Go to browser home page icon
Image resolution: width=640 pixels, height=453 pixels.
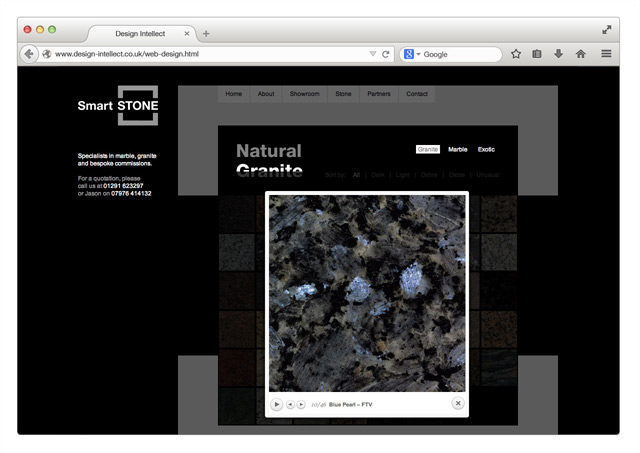(x=580, y=54)
